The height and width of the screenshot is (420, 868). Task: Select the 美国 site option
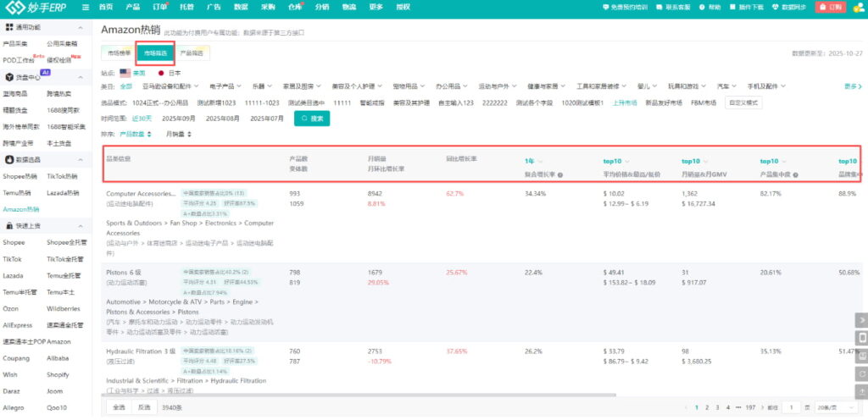[x=131, y=74]
